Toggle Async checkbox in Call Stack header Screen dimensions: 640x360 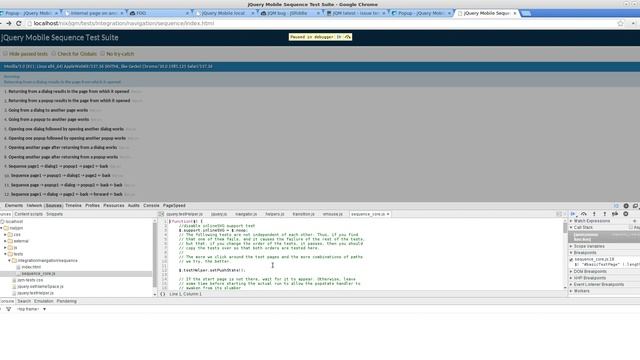click(631, 227)
